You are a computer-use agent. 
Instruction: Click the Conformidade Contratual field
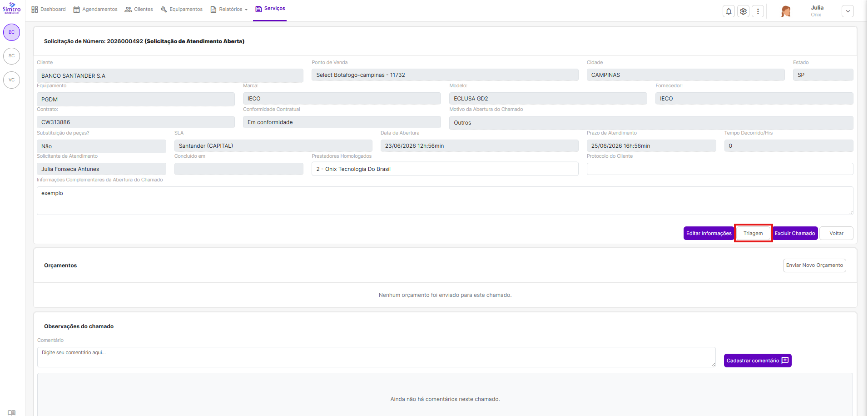coord(342,122)
